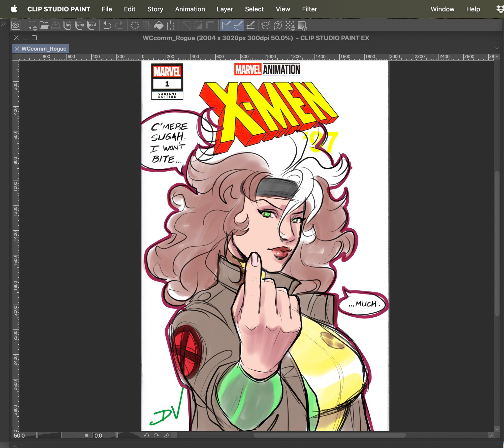This screenshot has width=504, height=448.
Task: Toggle Snap to Ruler icon
Action: [226, 25]
